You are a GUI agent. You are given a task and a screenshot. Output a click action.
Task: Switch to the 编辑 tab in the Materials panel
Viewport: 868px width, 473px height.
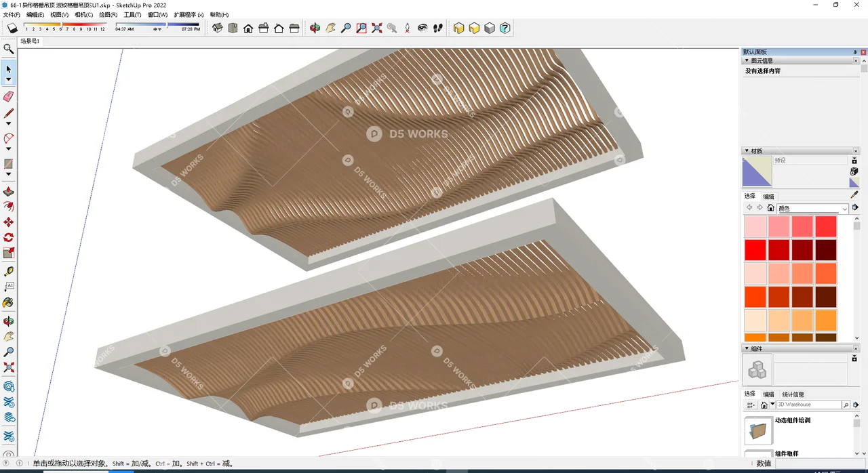tap(767, 197)
